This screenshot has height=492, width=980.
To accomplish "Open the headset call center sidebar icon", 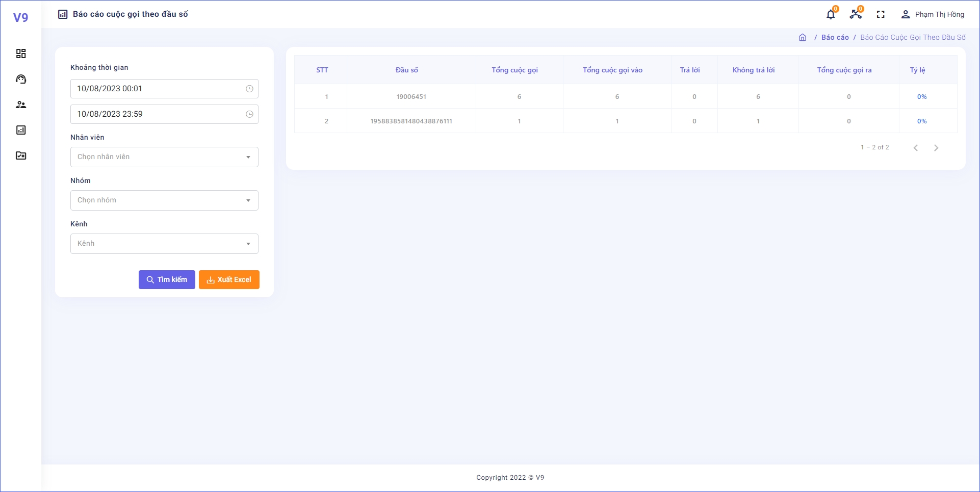I will [x=21, y=79].
